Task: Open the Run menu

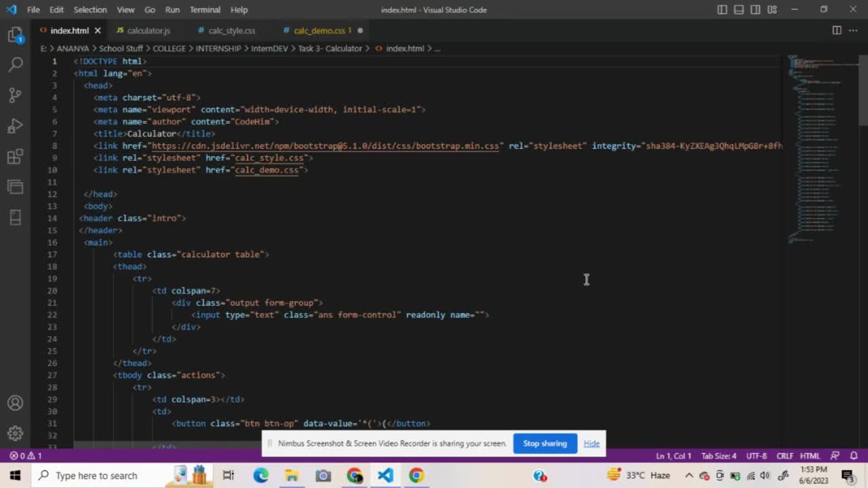Action: coord(172,9)
